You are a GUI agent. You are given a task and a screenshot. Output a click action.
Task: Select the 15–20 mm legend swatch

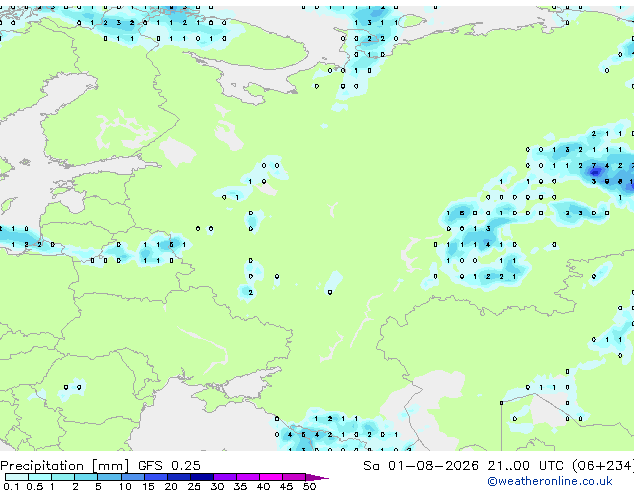point(155,477)
